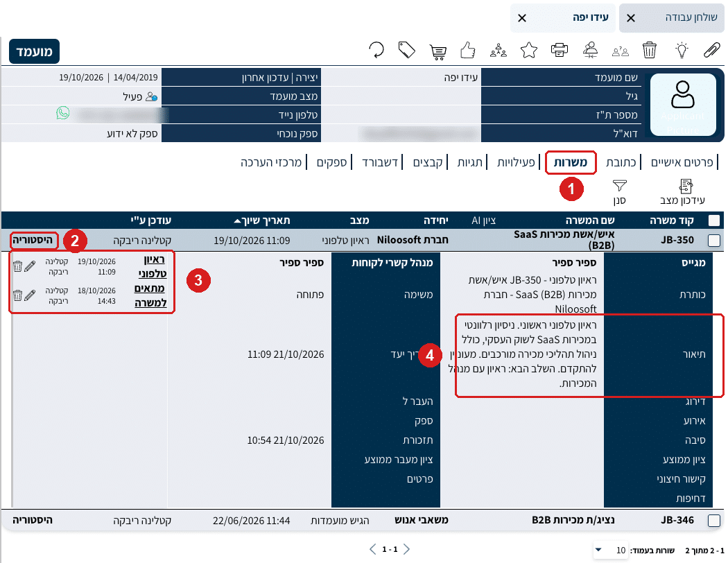
Task: Open the תגיות tab
Action: click(470, 162)
